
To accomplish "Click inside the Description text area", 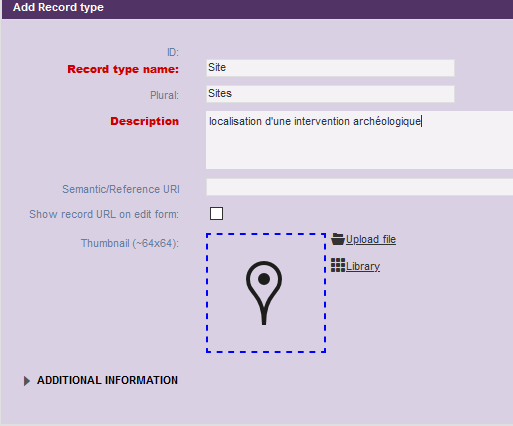I will tap(359, 140).
